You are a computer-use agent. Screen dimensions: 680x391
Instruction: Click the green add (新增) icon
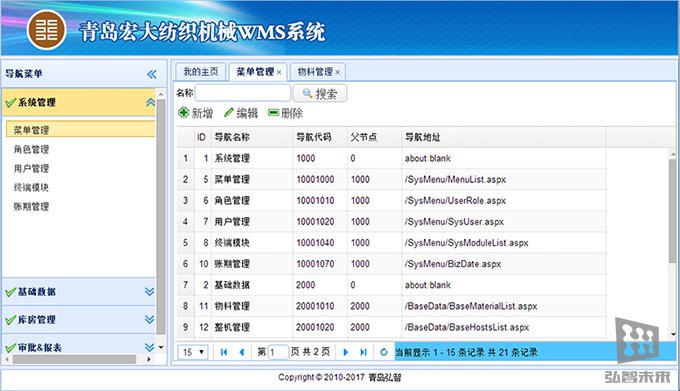pos(183,113)
